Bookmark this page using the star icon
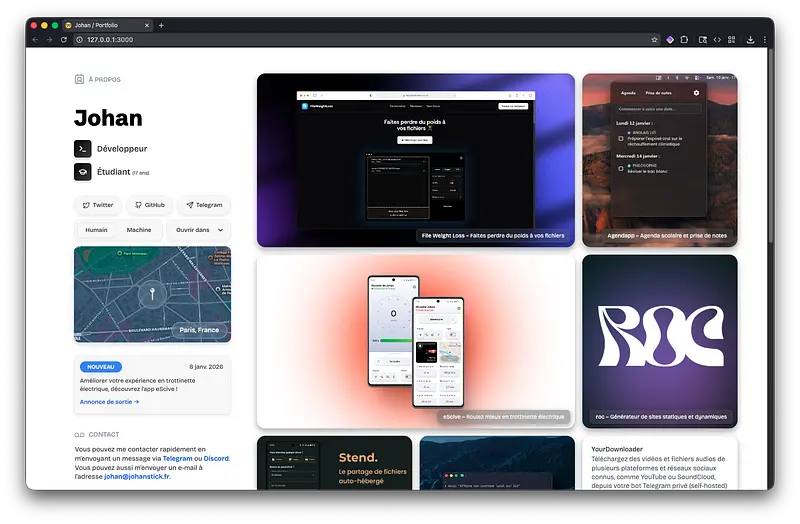The height and width of the screenshot is (524, 800). point(655,40)
